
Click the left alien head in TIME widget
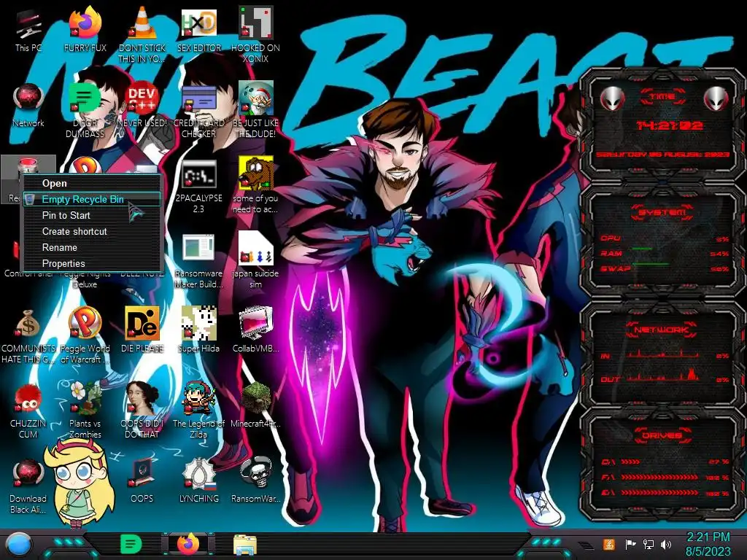click(x=612, y=99)
